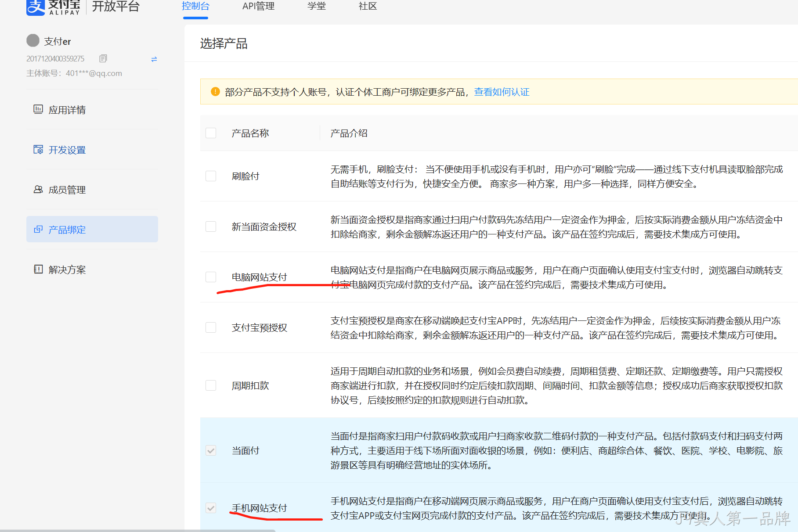Click the 支付er account name
Screen dimensions: 798x532
coord(57,41)
